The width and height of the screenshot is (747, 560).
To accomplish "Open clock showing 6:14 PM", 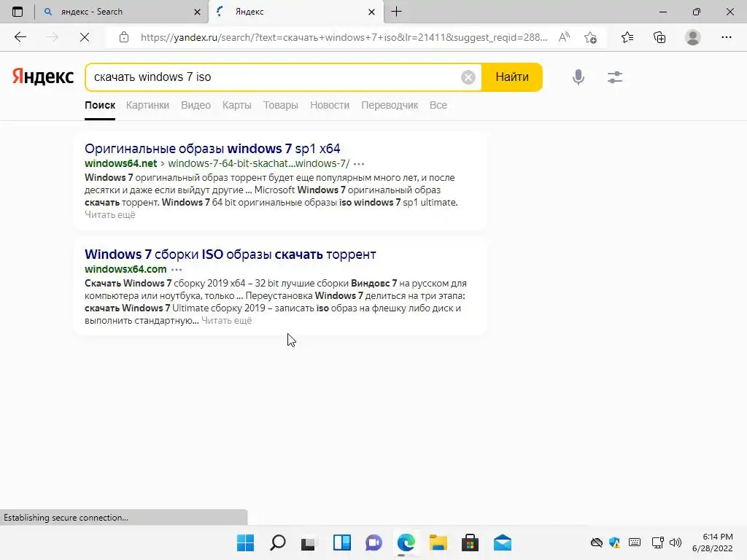I will coord(712,542).
